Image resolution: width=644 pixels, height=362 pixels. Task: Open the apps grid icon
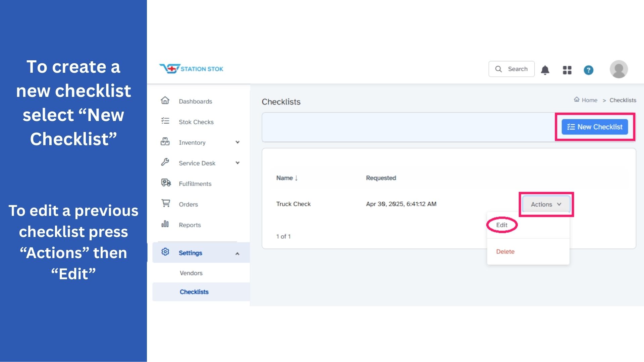(x=567, y=70)
